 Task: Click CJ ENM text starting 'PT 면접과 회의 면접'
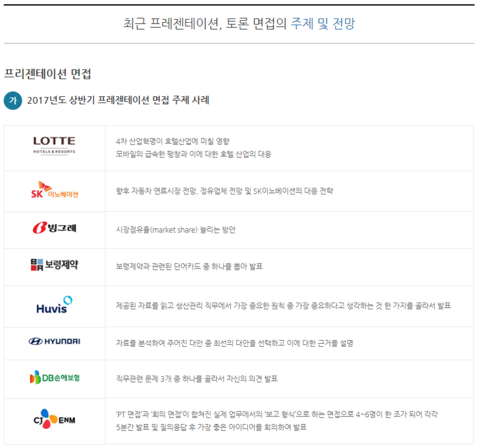[x=276, y=414]
